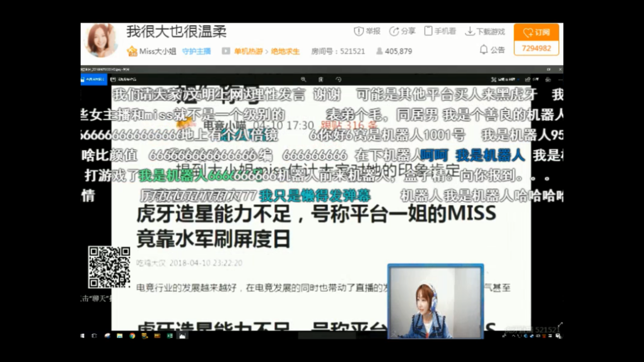The image size is (644, 362).
Task: Click the article date 2018-04-10 23:22:20
Action: coord(206,263)
